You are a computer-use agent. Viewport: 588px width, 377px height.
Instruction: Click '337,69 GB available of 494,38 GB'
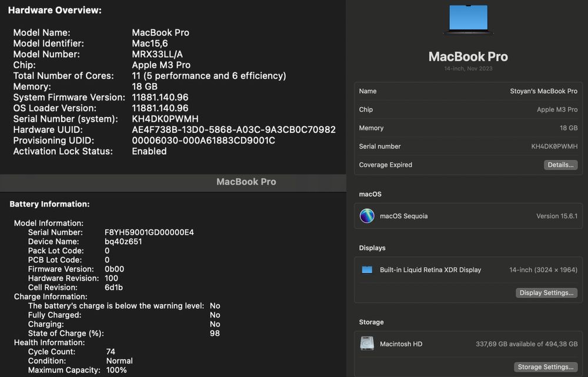526,344
